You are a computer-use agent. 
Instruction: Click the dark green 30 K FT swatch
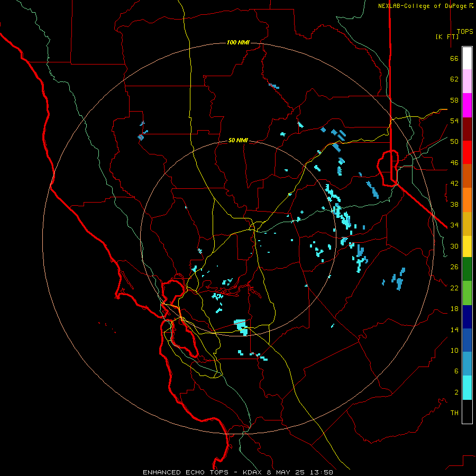[x=467, y=269]
